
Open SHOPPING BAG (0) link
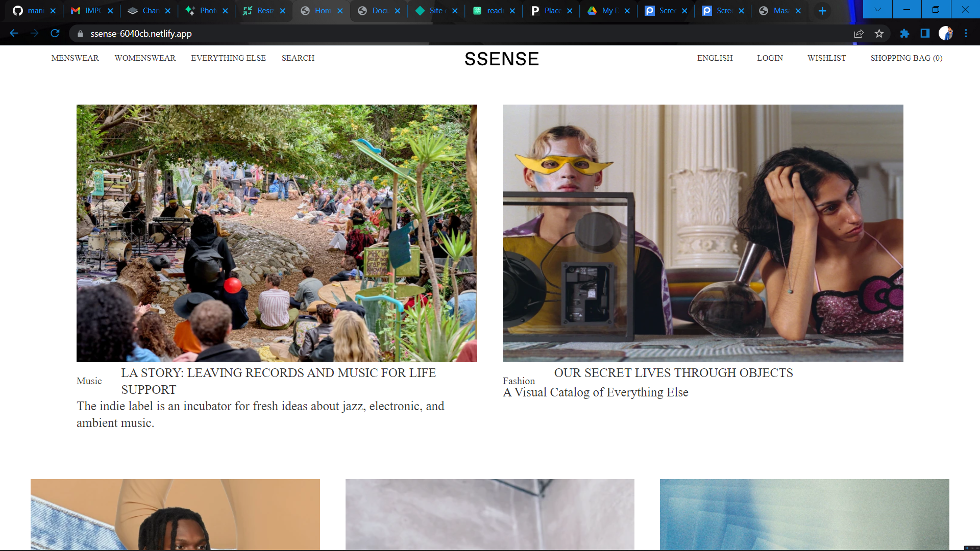click(906, 58)
